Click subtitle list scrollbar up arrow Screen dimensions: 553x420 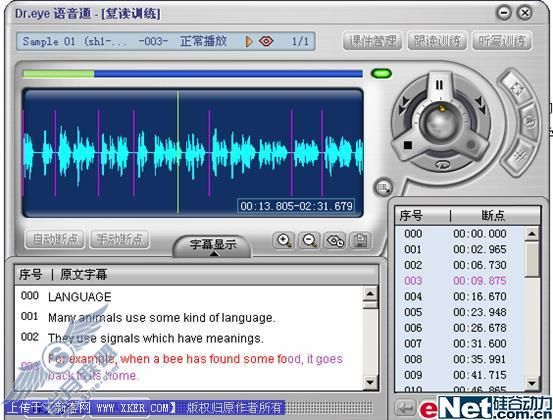(x=370, y=294)
